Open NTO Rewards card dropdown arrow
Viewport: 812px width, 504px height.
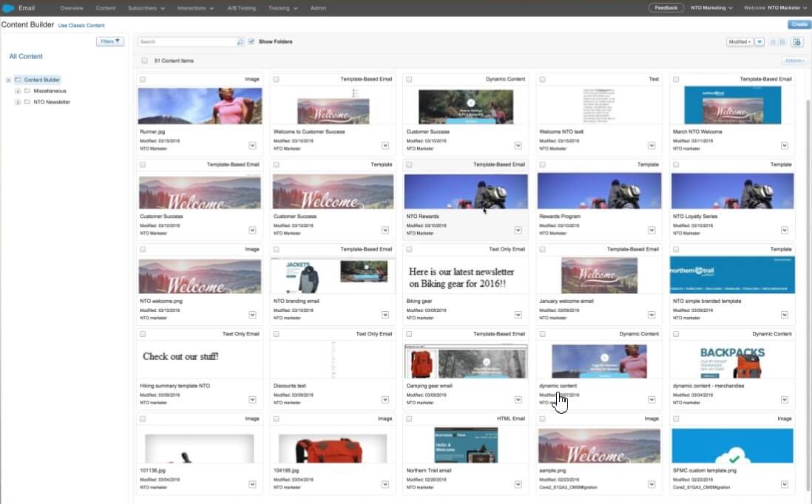[x=518, y=231]
